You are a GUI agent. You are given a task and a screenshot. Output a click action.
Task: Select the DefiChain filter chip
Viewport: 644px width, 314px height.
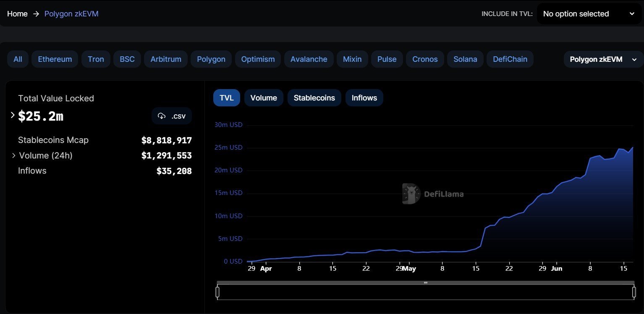[x=510, y=59]
